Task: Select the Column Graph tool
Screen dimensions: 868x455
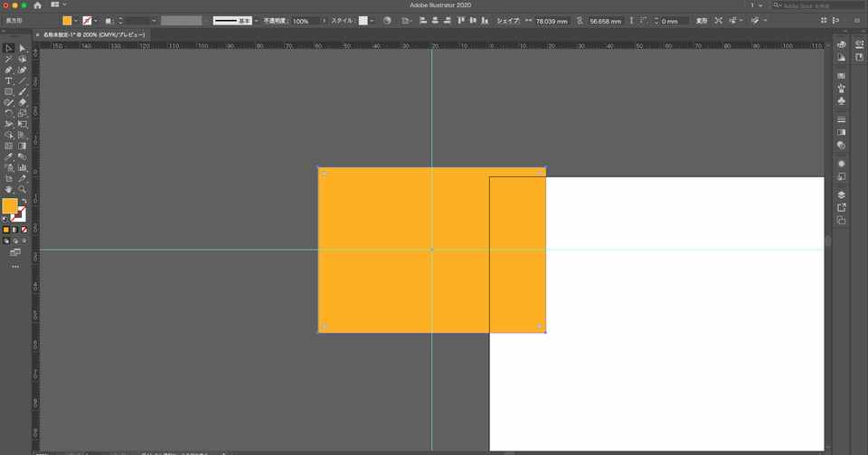Action: point(22,167)
